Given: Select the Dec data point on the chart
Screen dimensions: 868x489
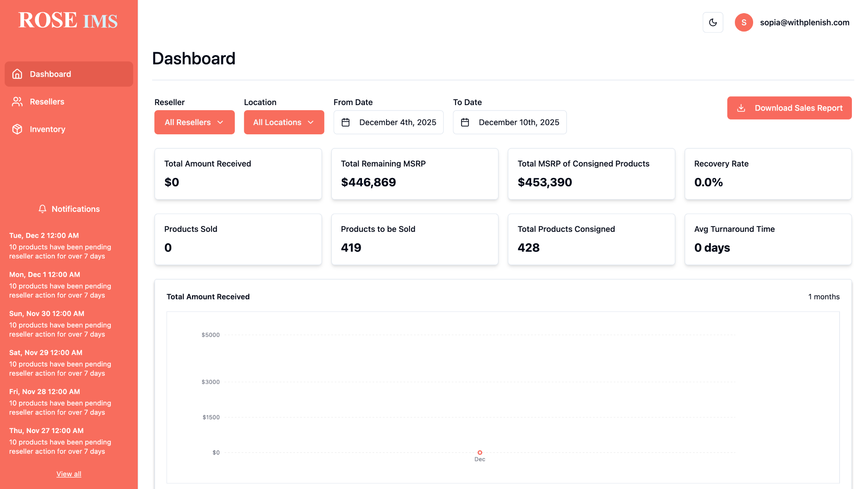Looking at the screenshot, I should click(479, 452).
